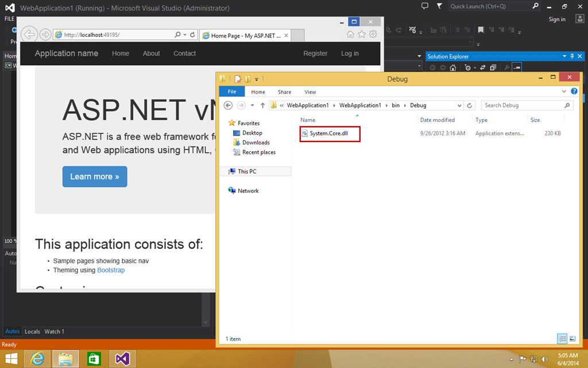Go up one folder level in Explorer
This screenshot has height=368, width=588.
262,106
